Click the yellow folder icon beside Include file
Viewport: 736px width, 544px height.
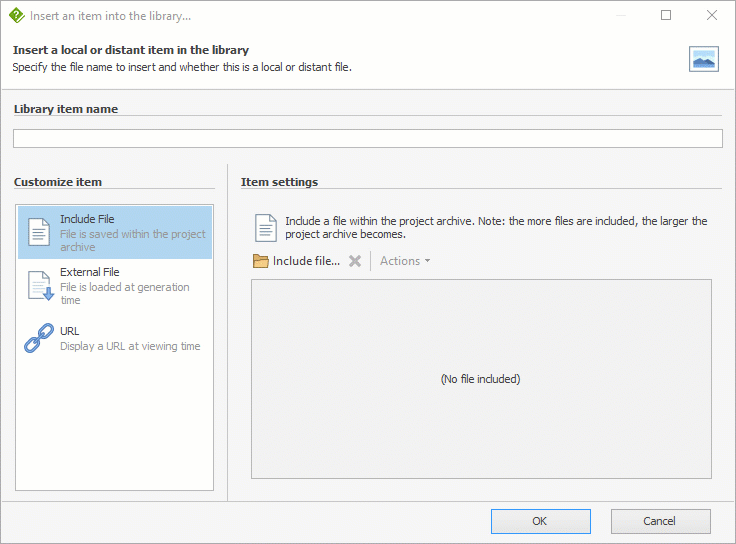pyautogui.click(x=261, y=261)
